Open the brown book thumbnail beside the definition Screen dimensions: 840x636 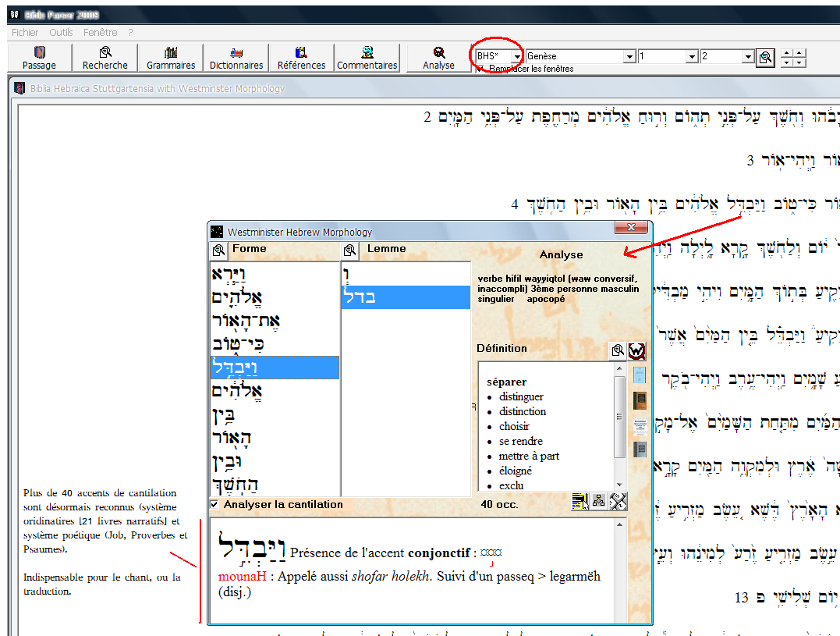click(640, 400)
